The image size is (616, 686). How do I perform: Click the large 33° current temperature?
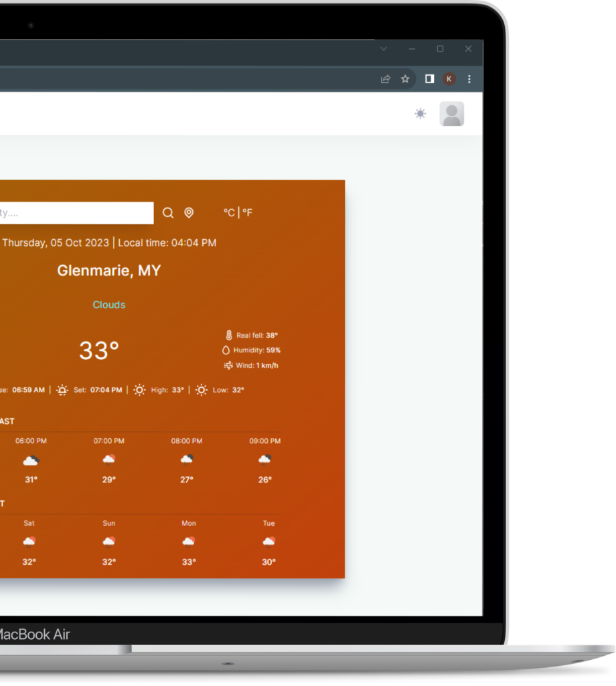(x=99, y=350)
